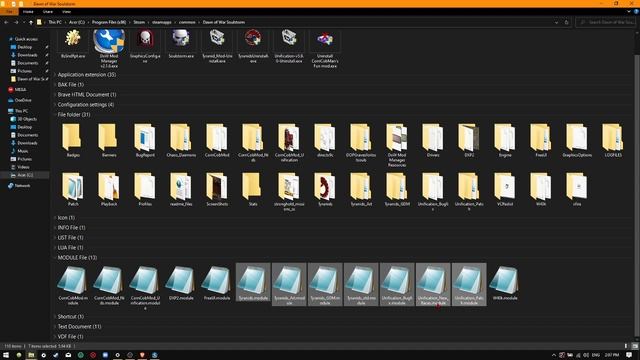640x360 pixels.
Task: Open the Share ribbon tab
Action: coord(48,12)
